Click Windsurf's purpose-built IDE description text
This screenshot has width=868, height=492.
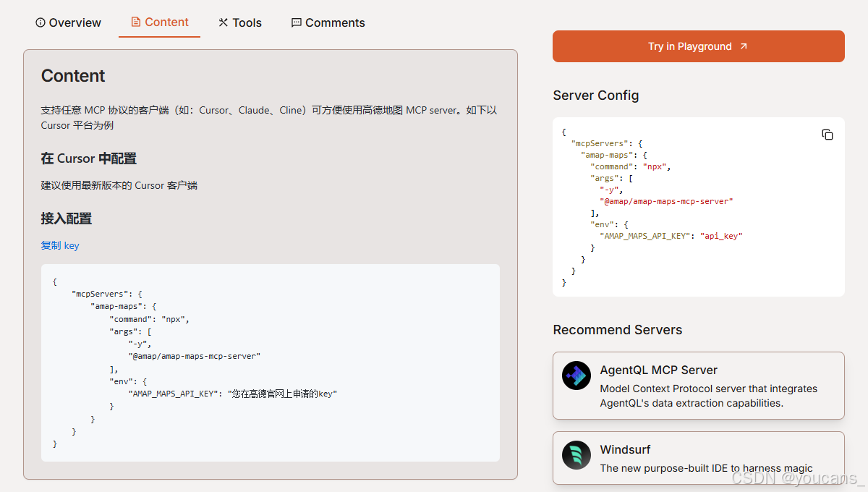[x=707, y=468]
